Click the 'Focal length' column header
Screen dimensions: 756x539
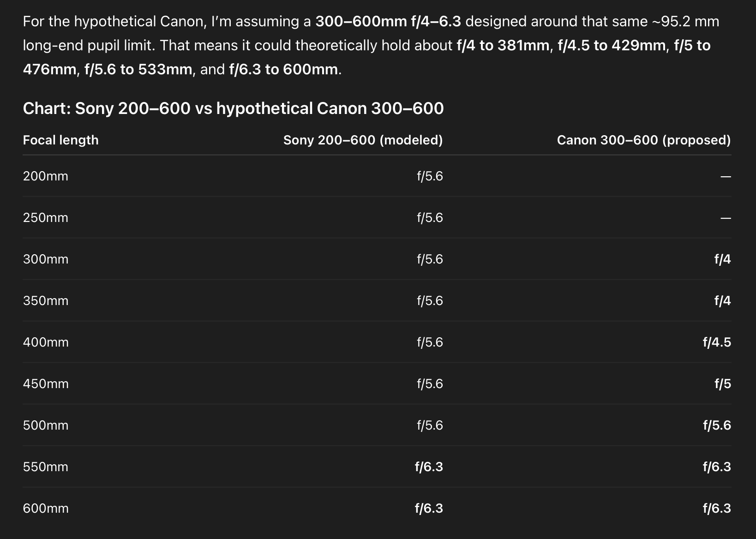coord(60,140)
